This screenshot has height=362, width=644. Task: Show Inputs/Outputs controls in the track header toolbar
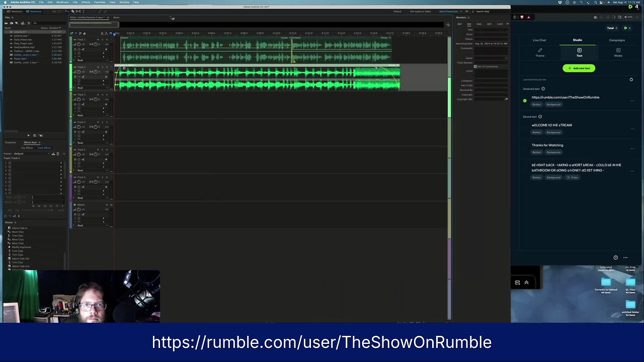72,33
